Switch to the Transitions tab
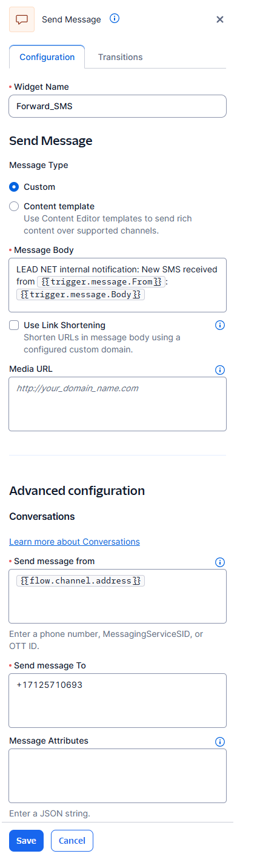 click(120, 57)
